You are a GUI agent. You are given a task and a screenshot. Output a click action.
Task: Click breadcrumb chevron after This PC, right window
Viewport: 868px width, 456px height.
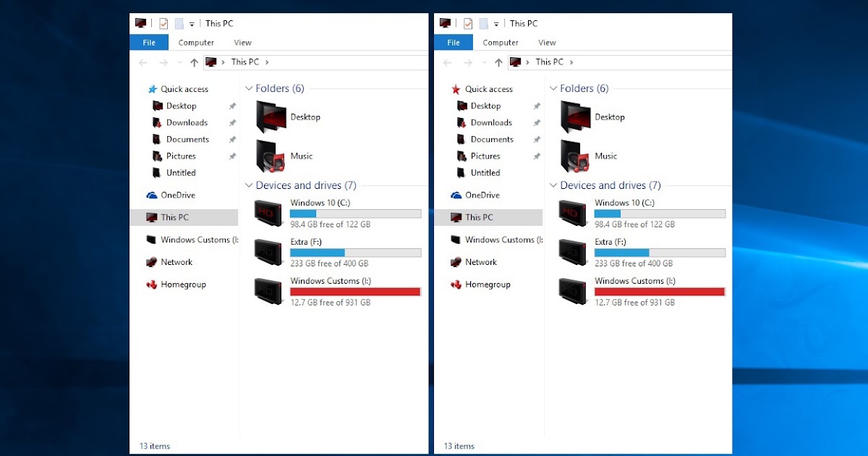click(571, 62)
